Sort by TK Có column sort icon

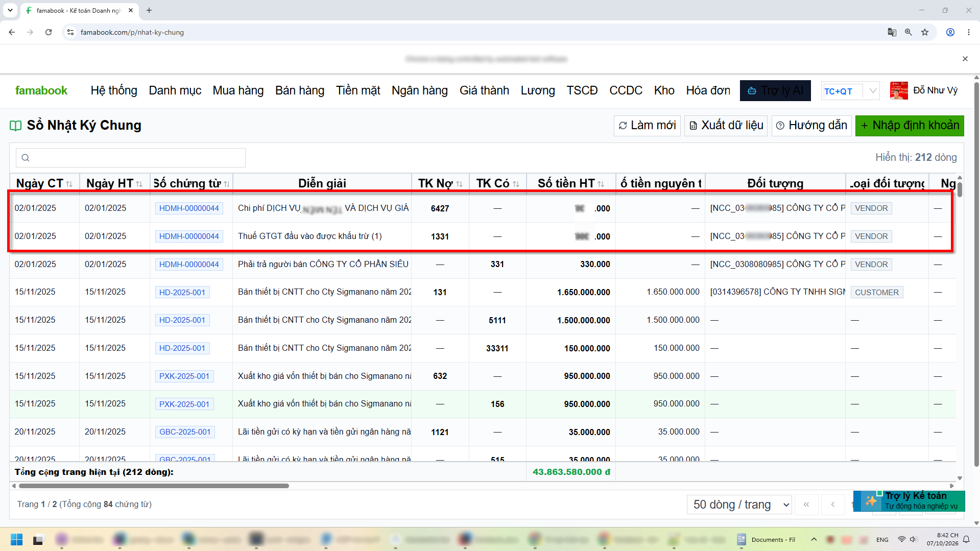516,184
